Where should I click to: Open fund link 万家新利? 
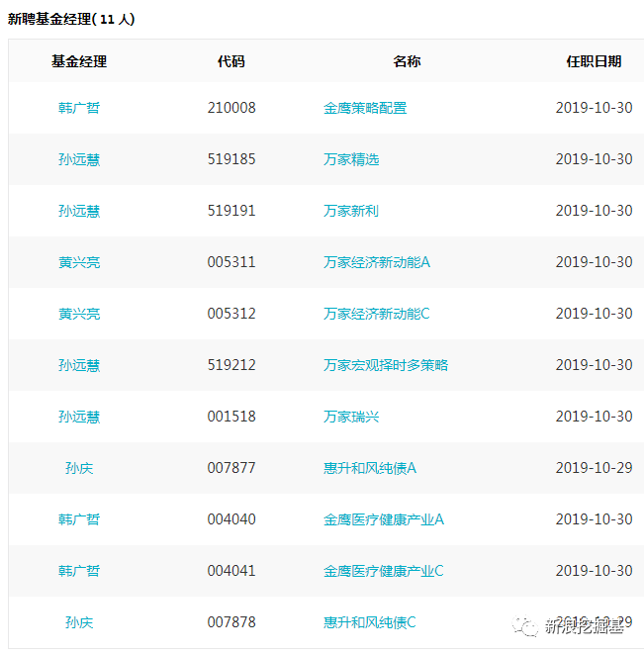point(351,211)
